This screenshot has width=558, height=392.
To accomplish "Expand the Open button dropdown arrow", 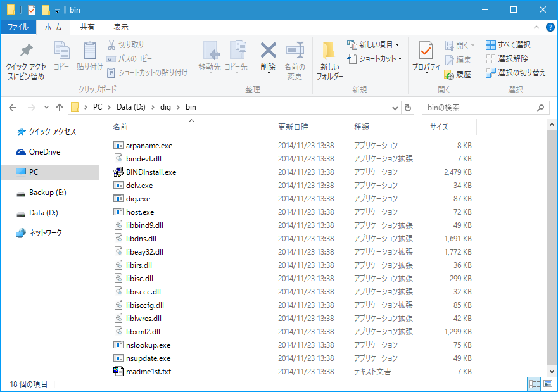I will (473, 45).
